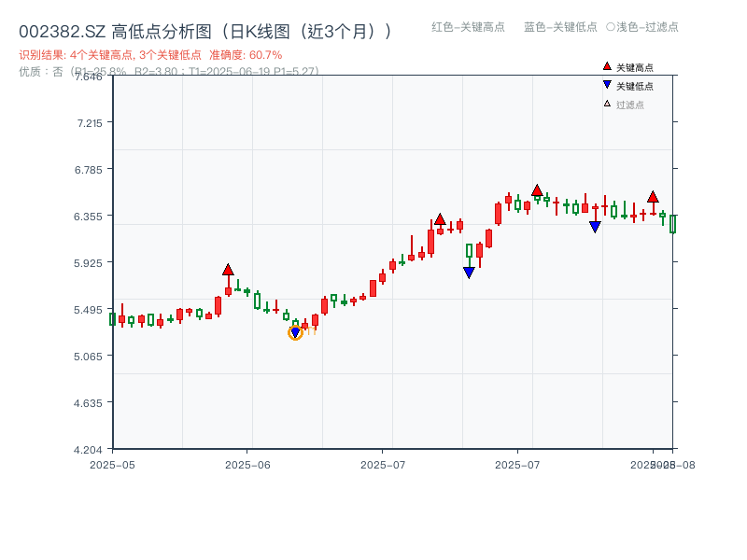Select the red key-high marker above the early-June peak

[229, 268]
